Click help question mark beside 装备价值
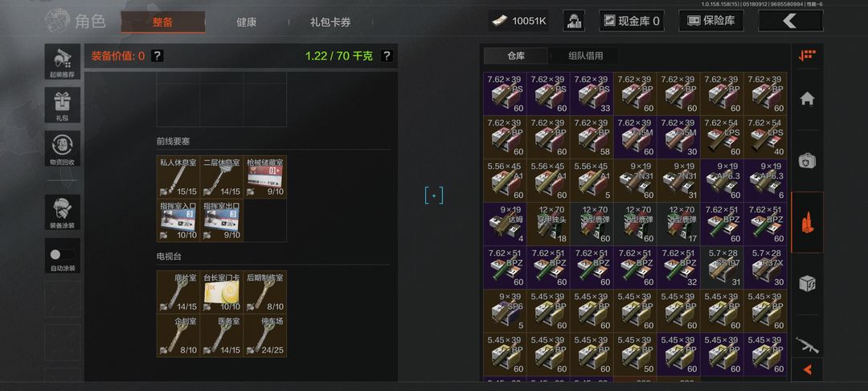This screenshot has width=868, height=391. point(158,56)
